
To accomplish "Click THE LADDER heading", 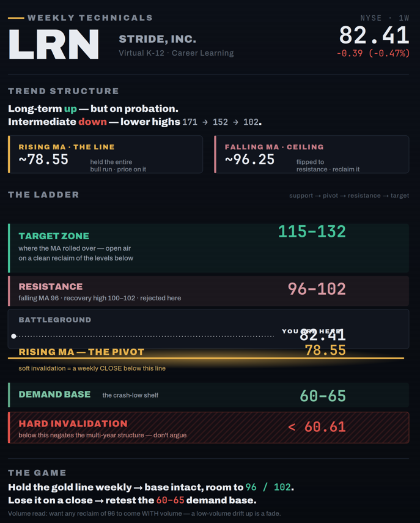I will 43,195.
